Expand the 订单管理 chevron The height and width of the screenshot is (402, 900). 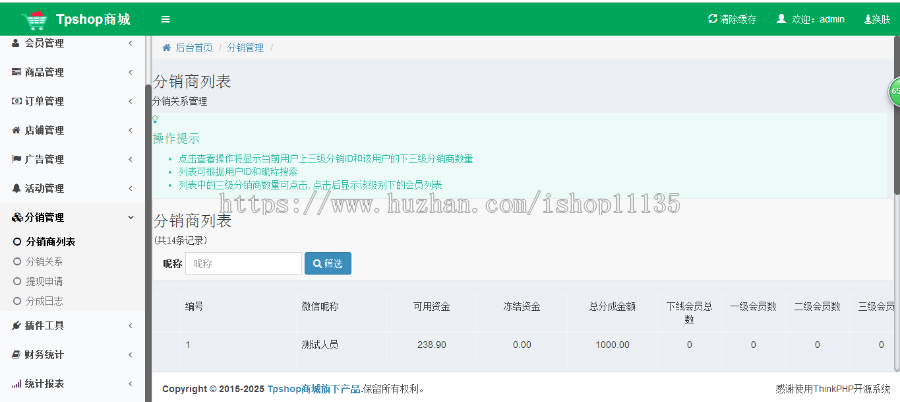click(x=130, y=101)
